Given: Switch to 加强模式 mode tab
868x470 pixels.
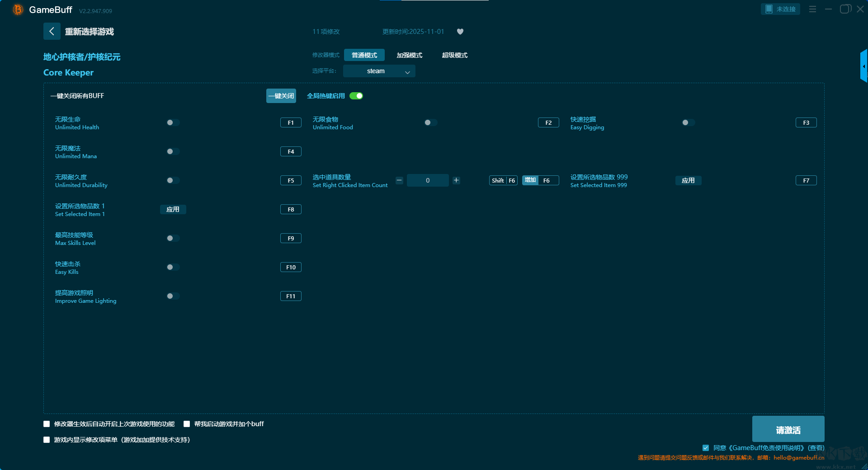Looking at the screenshot, I should click(410, 55).
